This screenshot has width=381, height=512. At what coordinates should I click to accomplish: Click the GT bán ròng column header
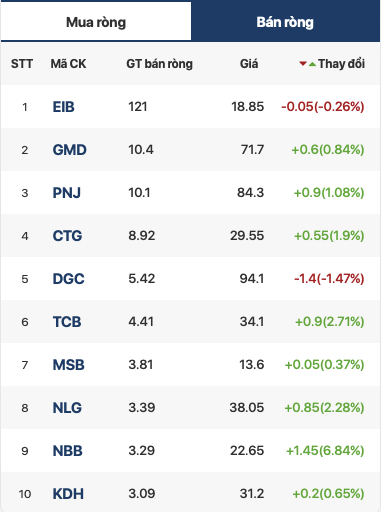pyautogui.click(x=159, y=64)
